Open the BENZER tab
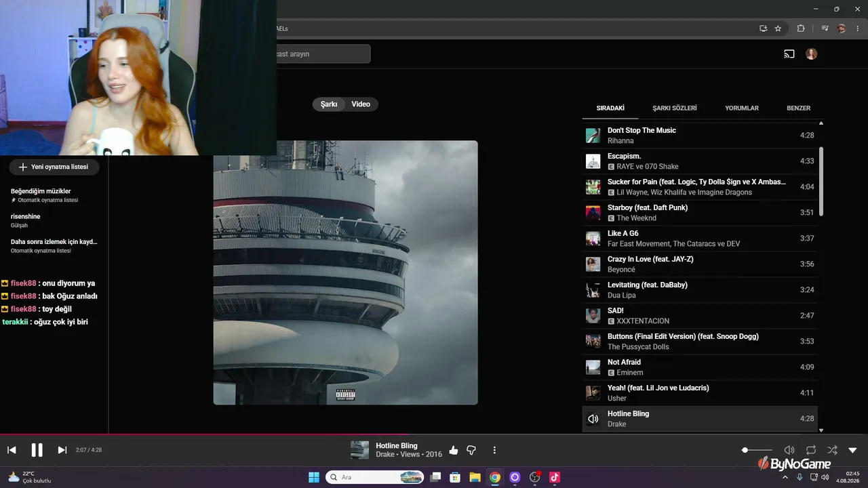 coord(798,108)
